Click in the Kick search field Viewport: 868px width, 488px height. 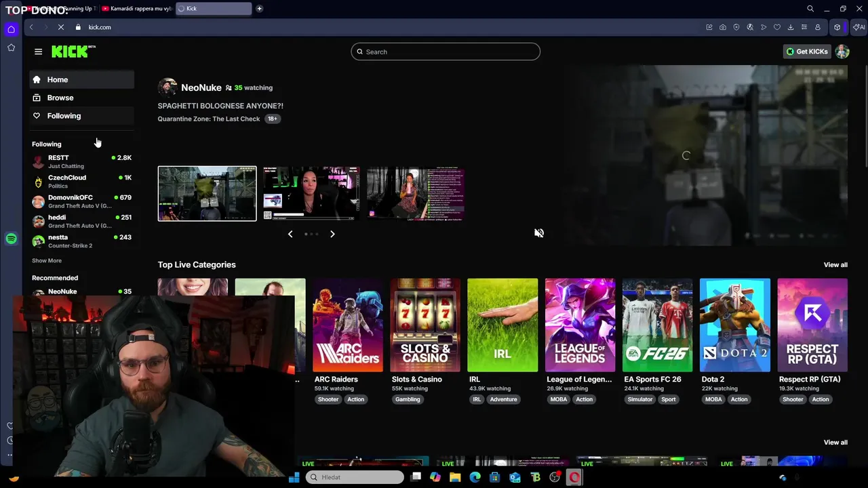[x=446, y=52]
